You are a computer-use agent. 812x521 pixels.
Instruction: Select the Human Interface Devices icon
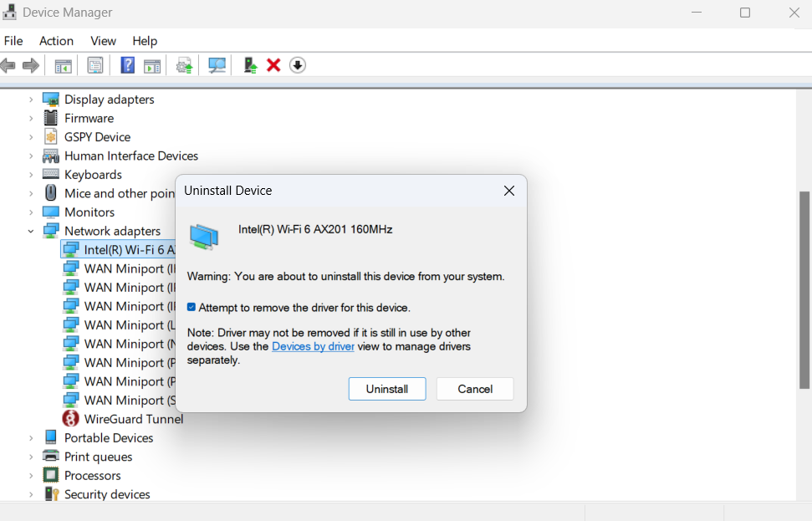point(51,156)
